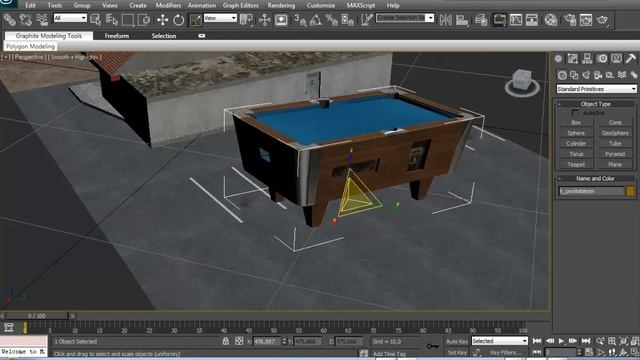640x360 pixels.
Task: Open the Edit menu
Action: click(x=30, y=5)
